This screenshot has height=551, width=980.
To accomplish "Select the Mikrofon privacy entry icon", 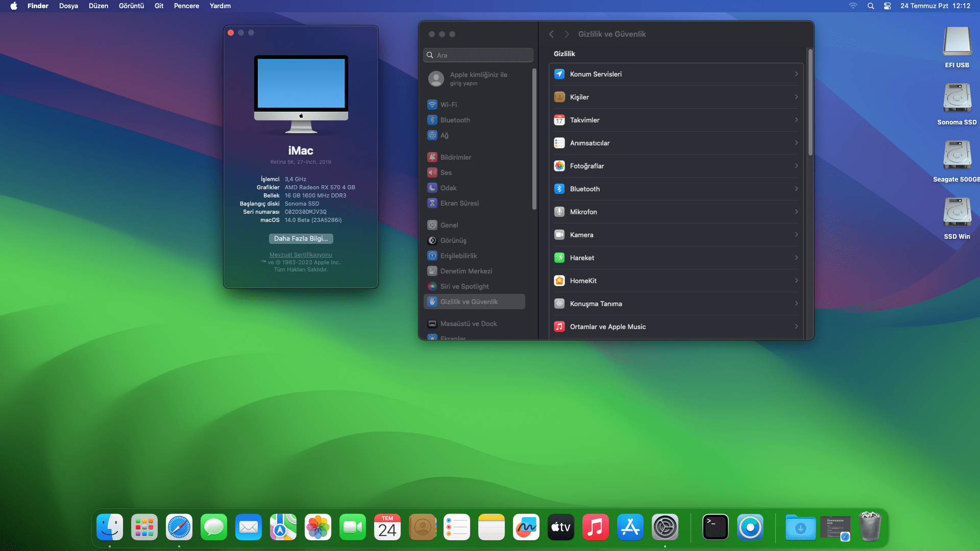I will (559, 212).
